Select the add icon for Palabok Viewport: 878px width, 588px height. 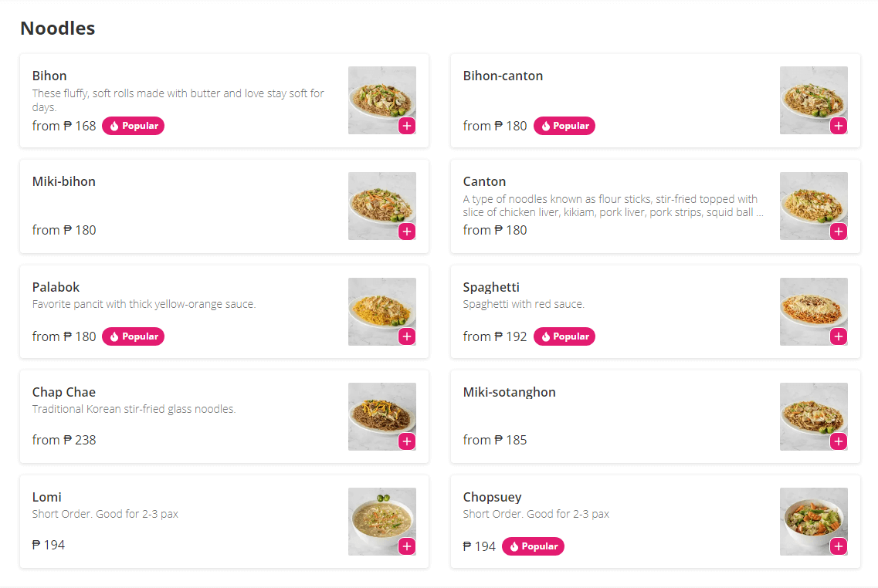(407, 336)
